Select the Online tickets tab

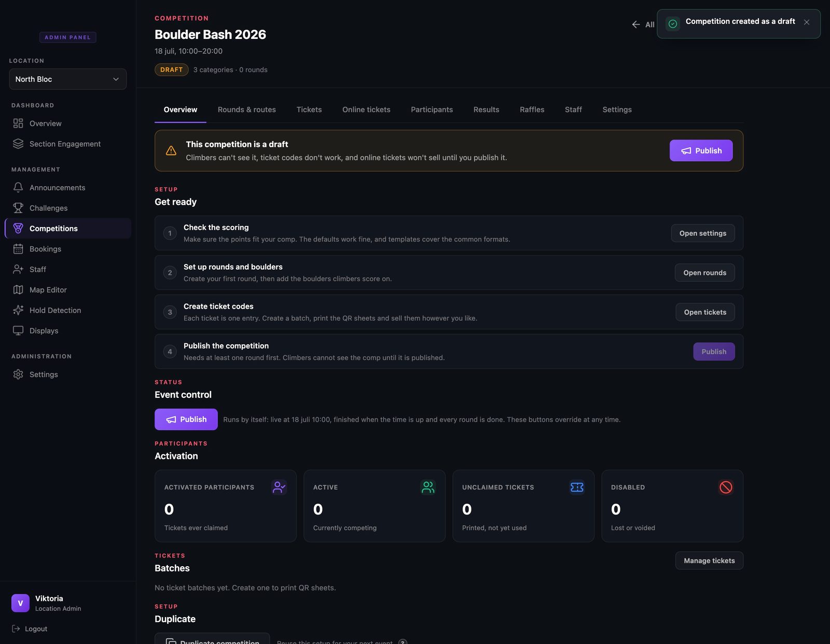pyautogui.click(x=366, y=110)
